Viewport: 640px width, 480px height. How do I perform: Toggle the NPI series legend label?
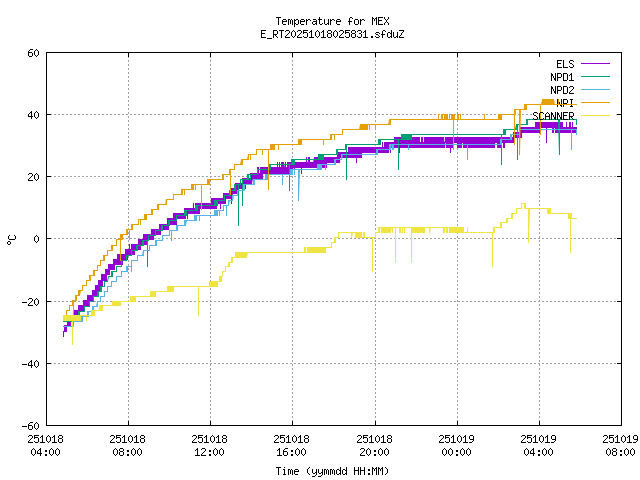(x=565, y=103)
